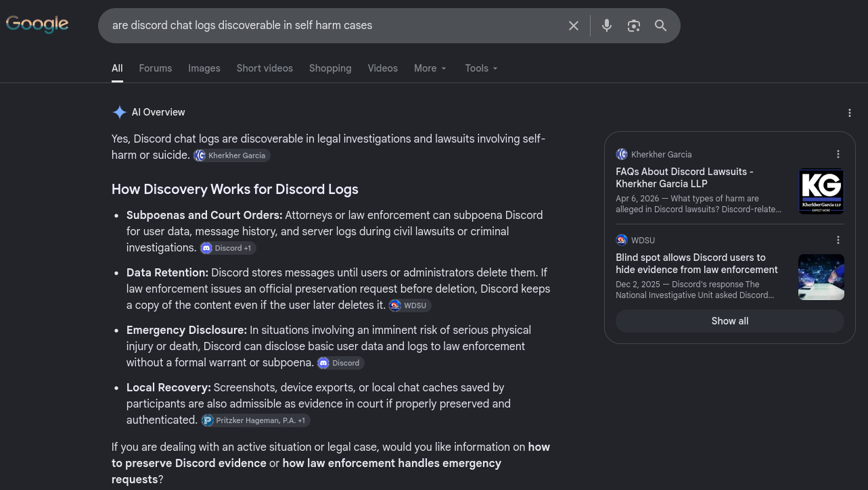Screen dimensions: 868x490
Task: Start voice search with microphone icon
Action: point(607,26)
